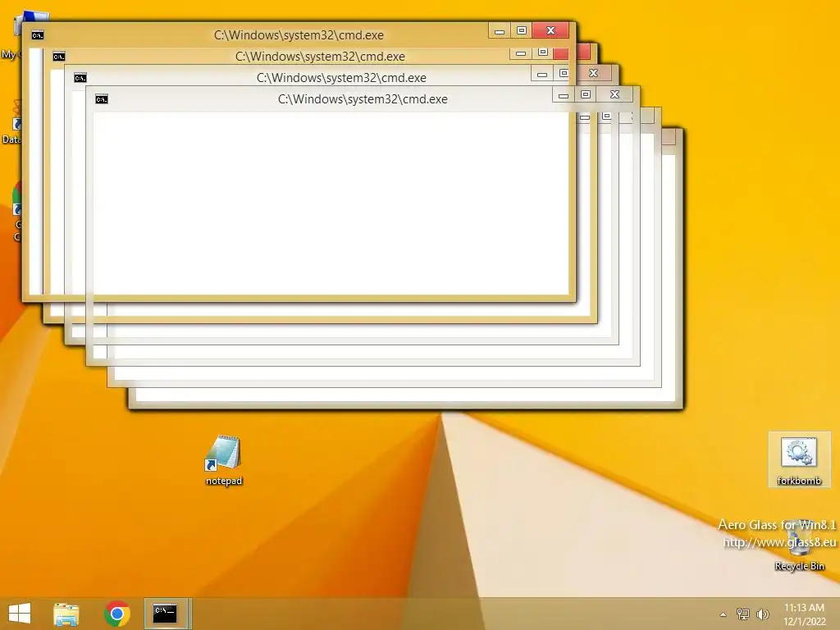Close the frontmost cmd.exe window
The image size is (840, 630).
coord(614,95)
